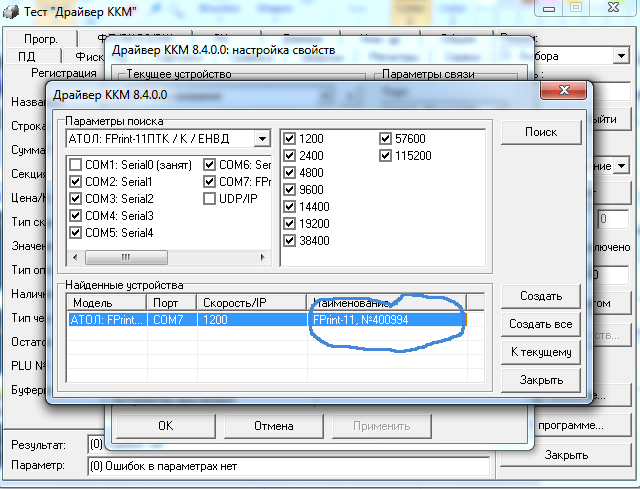Toggle the 38400 baud rate checkbox
640x489 pixels.
[289, 240]
